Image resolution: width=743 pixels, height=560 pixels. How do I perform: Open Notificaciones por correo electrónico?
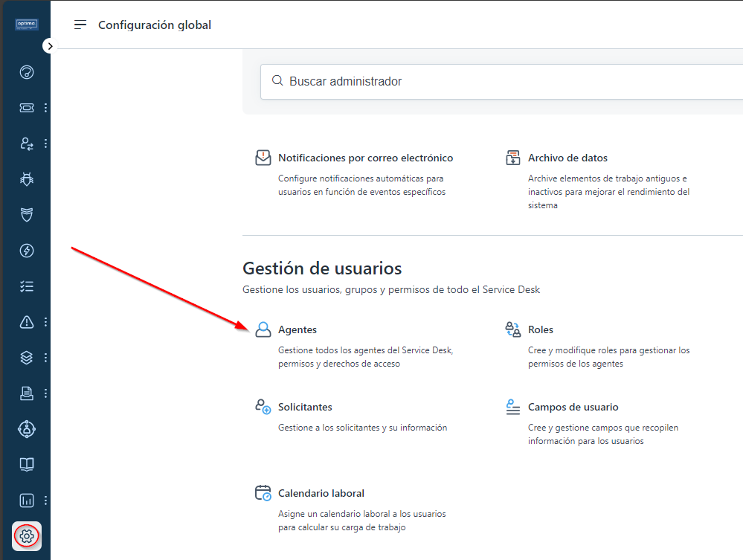tap(365, 158)
